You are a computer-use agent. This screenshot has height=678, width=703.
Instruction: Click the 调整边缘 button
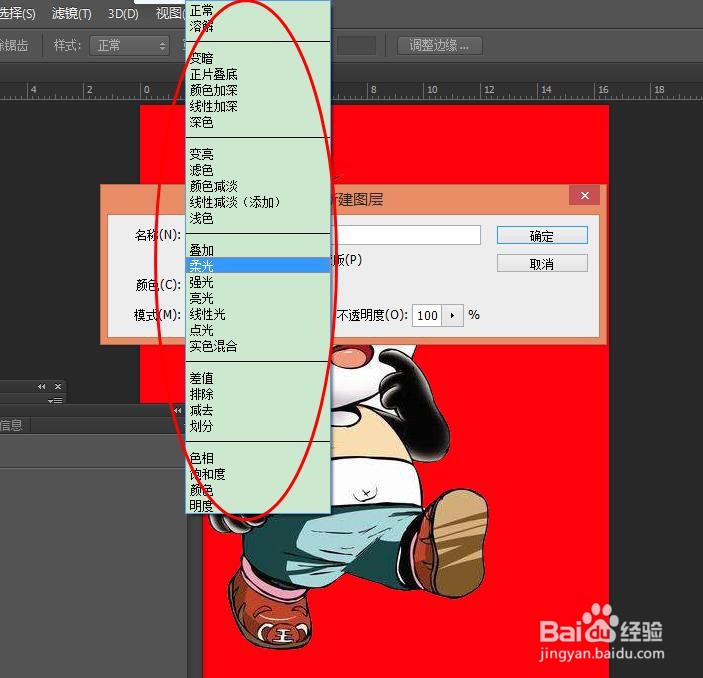[x=439, y=46]
